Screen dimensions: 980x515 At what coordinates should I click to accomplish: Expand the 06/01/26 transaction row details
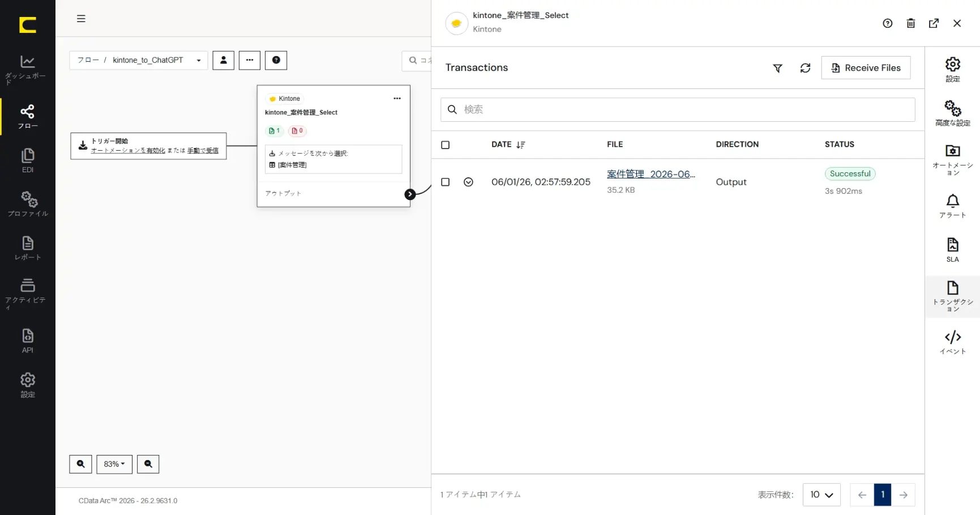click(x=468, y=182)
